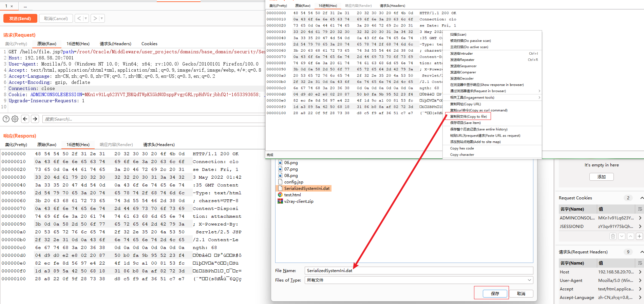Image resolution: width=644 pixels, height=304 pixels.
Task: Expand the JSESSIONID cookie row chevron
Action: coord(640,226)
